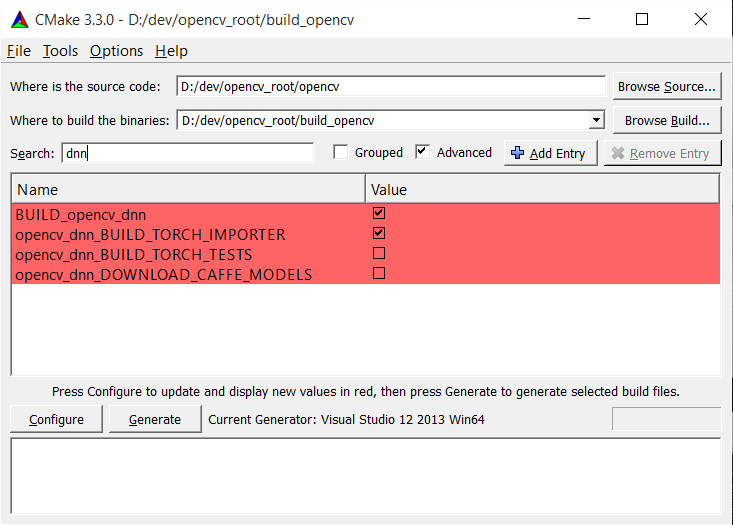This screenshot has height=525, width=733.
Task: Select the BUILD_opencv_dnn row name
Action: (81, 215)
